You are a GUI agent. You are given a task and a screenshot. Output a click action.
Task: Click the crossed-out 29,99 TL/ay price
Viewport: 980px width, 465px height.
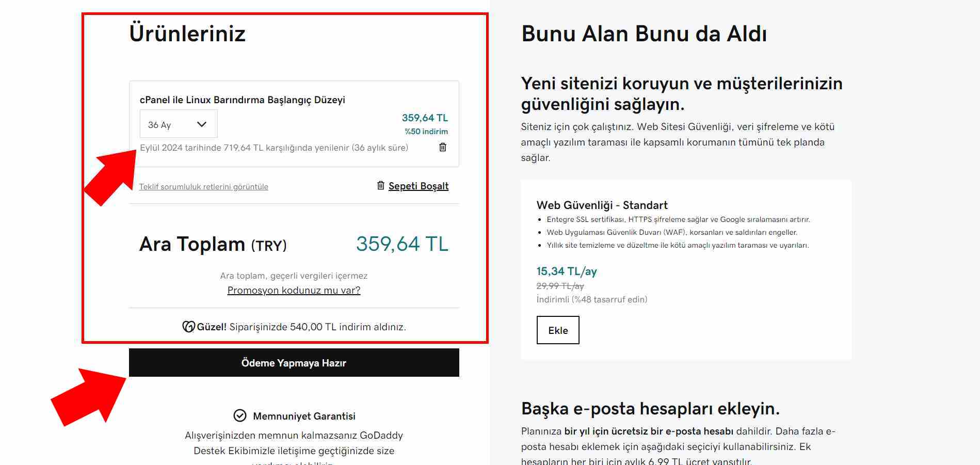(560, 286)
